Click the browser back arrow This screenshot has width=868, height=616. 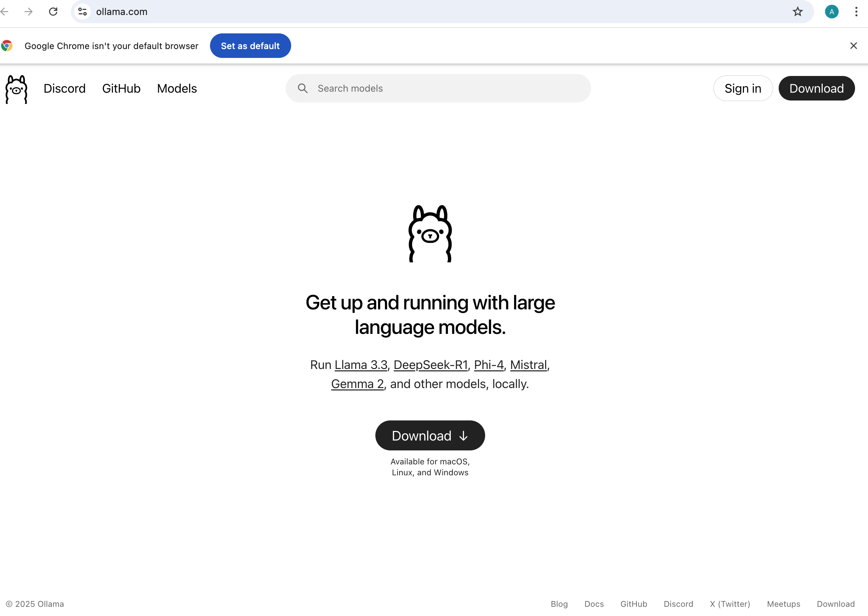(x=4, y=12)
